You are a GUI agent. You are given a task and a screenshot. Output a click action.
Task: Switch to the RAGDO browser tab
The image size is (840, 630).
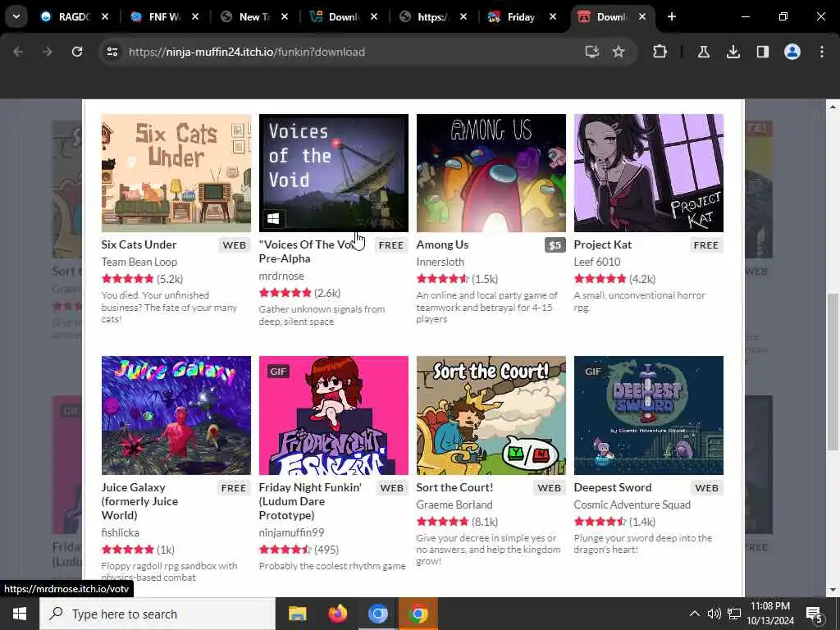pos(73,16)
